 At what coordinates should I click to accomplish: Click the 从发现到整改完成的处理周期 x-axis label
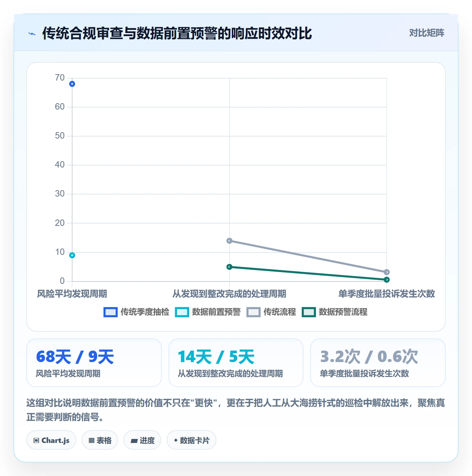229,294
